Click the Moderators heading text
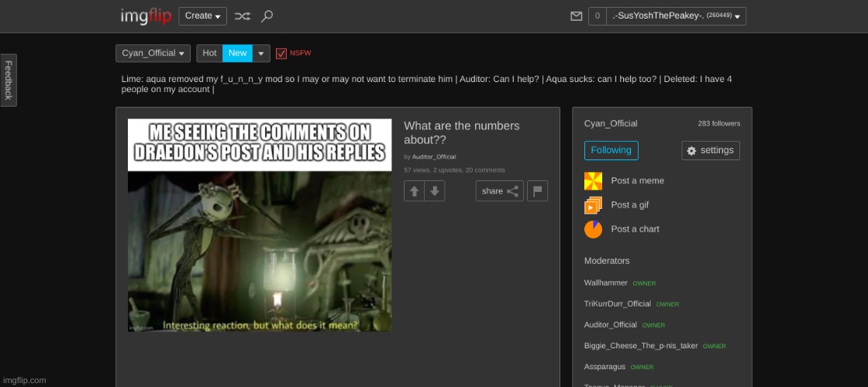The height and width of the screenshot is (387, 868). click(x=607, y=261)
